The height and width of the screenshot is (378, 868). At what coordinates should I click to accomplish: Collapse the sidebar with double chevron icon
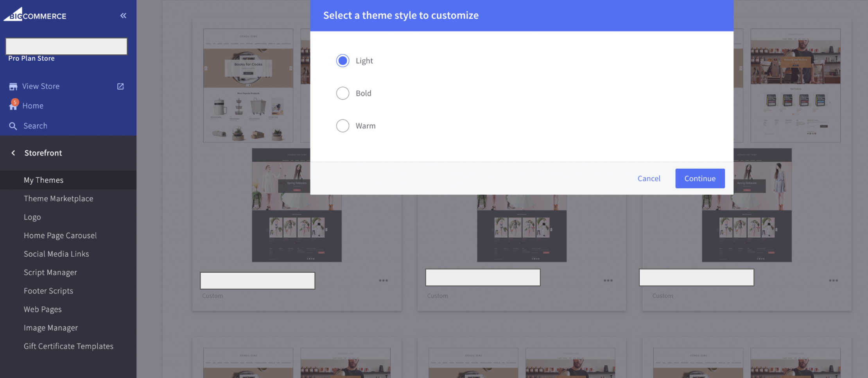(123, 16)
